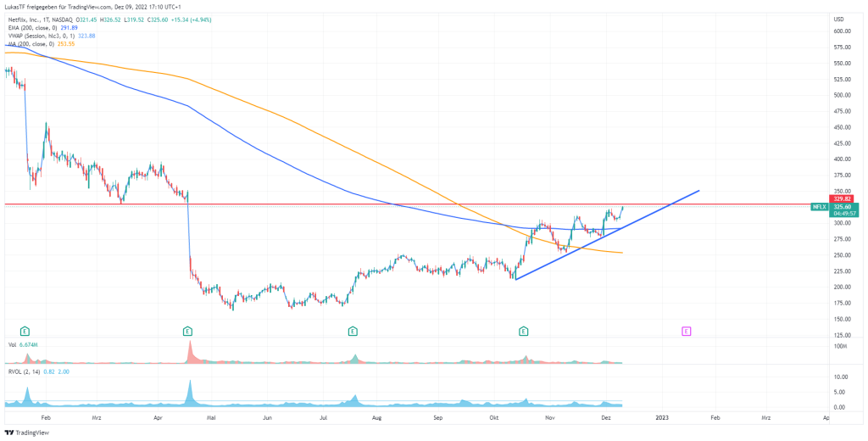
Task: Open the USD currency selector
Action: (x=838, y=19)
